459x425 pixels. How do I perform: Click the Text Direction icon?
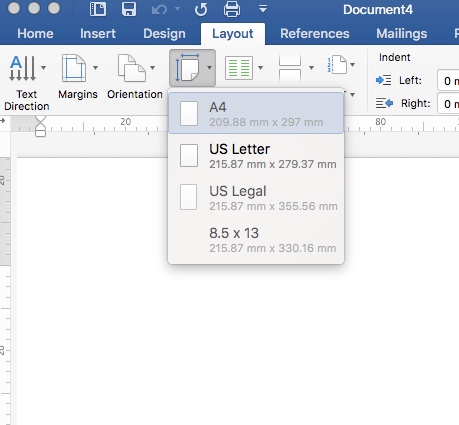click(x=22, y=68)
